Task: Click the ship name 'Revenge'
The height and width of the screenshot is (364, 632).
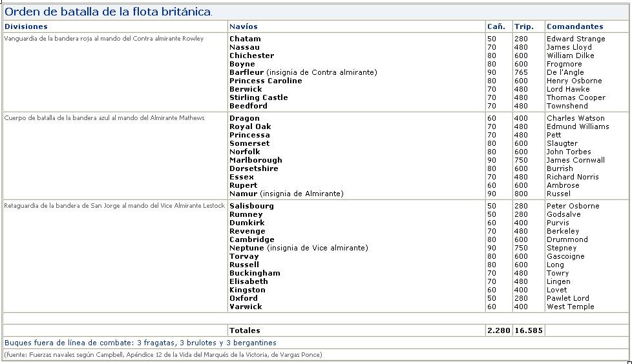Action: click(247, 232)
